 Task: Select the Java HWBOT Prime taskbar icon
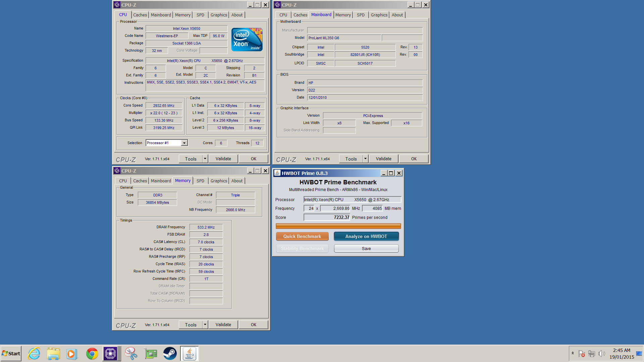pyautogui.click(x=190, y=354)
